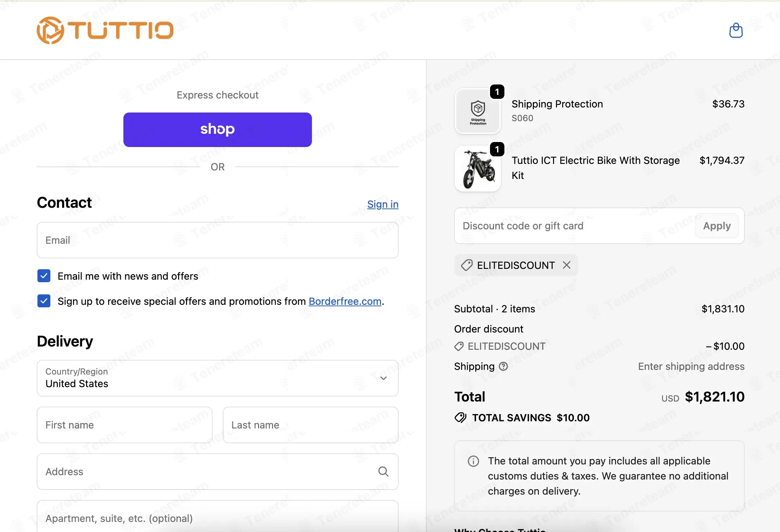Click the Contact section heading
Viewport: 780px width, 532px height.
64,203
